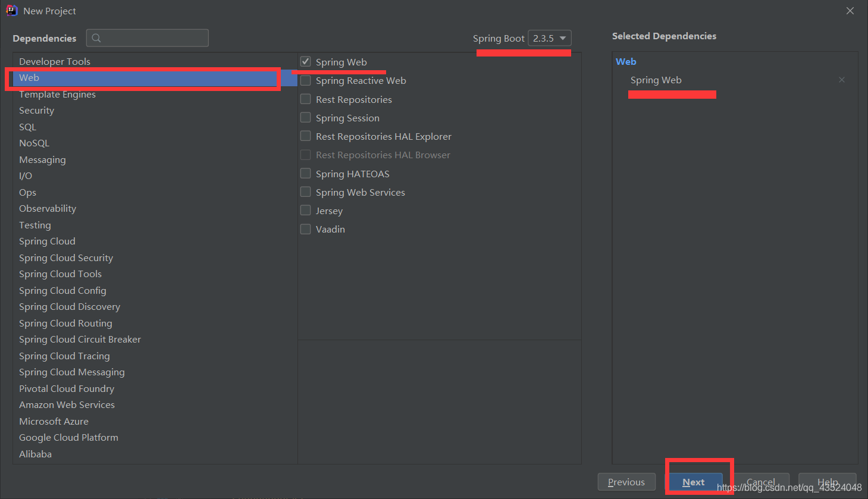Choose the Alibaba category
This screenshot has width=868, height=499.
coord(155,454)
